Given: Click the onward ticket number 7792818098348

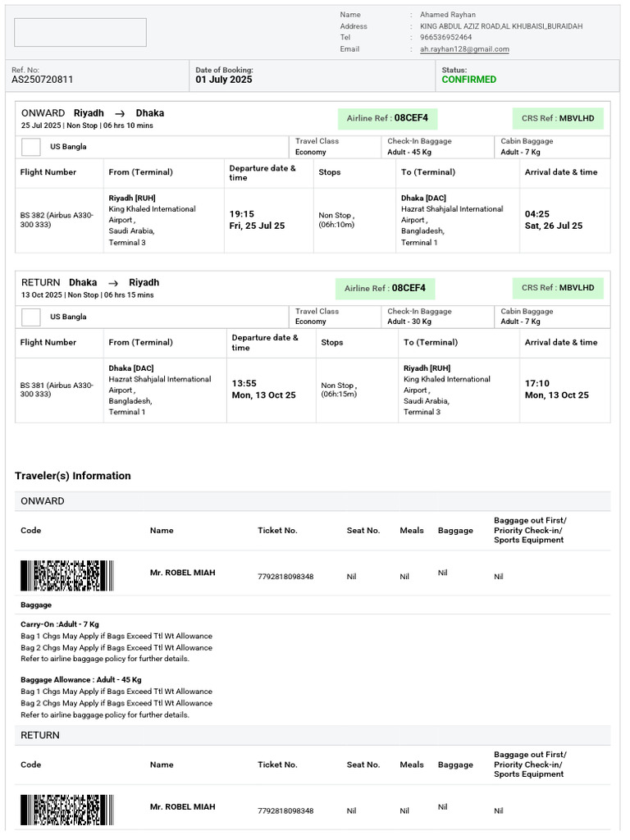Looking at the screenshot, I should point(285,577).
